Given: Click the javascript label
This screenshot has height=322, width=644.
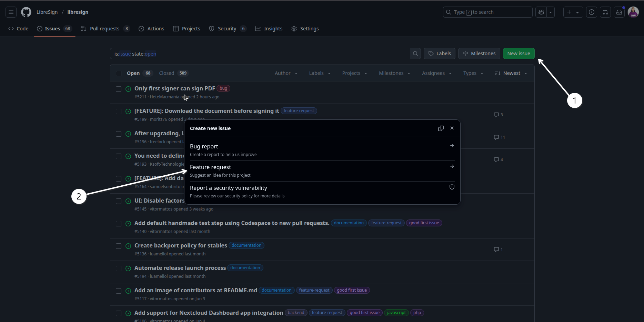Looking at the screenshot, I should pos(396,313).
